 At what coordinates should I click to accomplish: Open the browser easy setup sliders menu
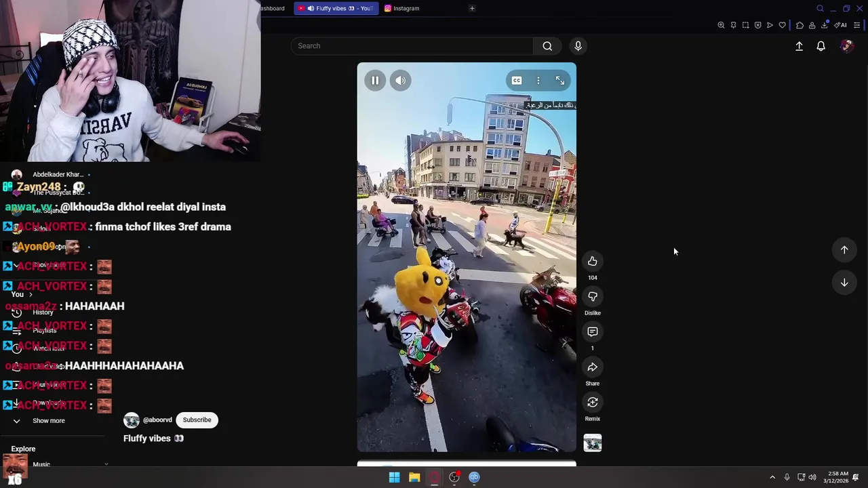(856, 26)
